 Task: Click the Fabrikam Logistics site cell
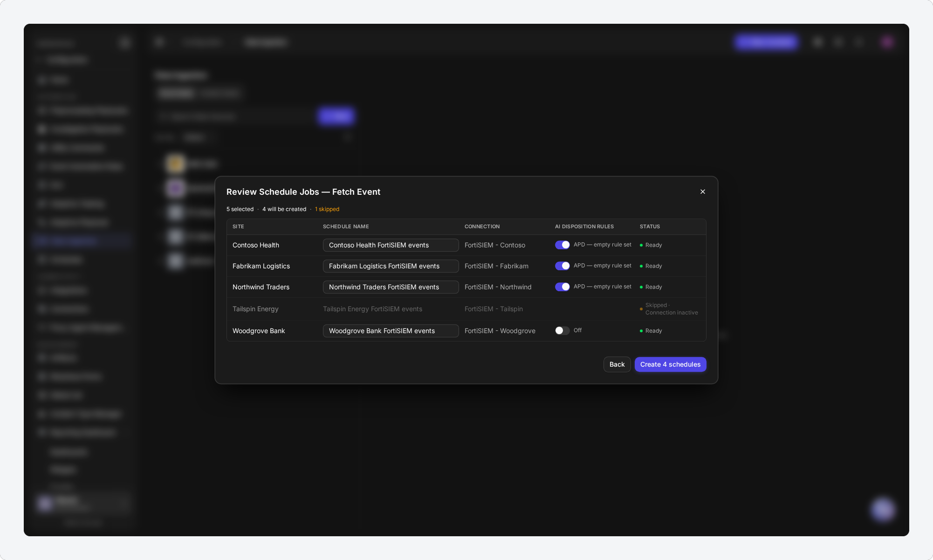tap(261, 266)
